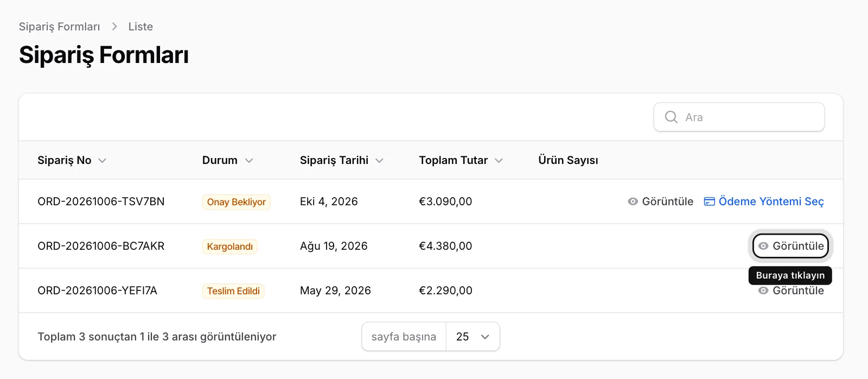This screenshot has width=868, height=379.
Task: Click the credit card payment icon
Action: point(709,201)
